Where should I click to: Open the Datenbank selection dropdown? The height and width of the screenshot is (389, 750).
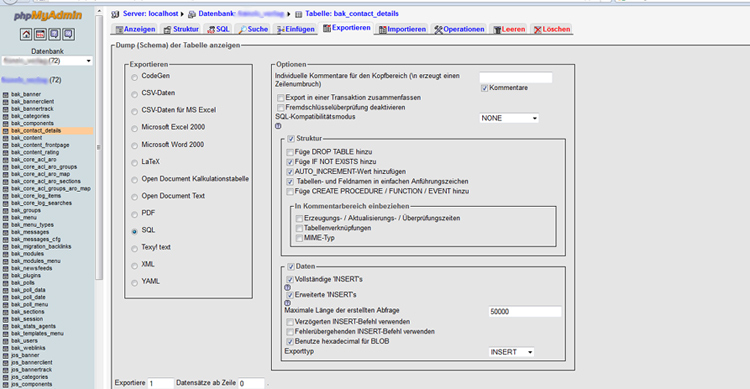click(47, 61)
